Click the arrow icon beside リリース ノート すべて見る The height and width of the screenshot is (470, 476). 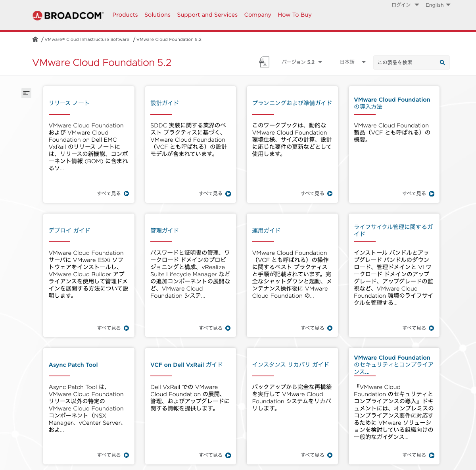pos(127,193)
